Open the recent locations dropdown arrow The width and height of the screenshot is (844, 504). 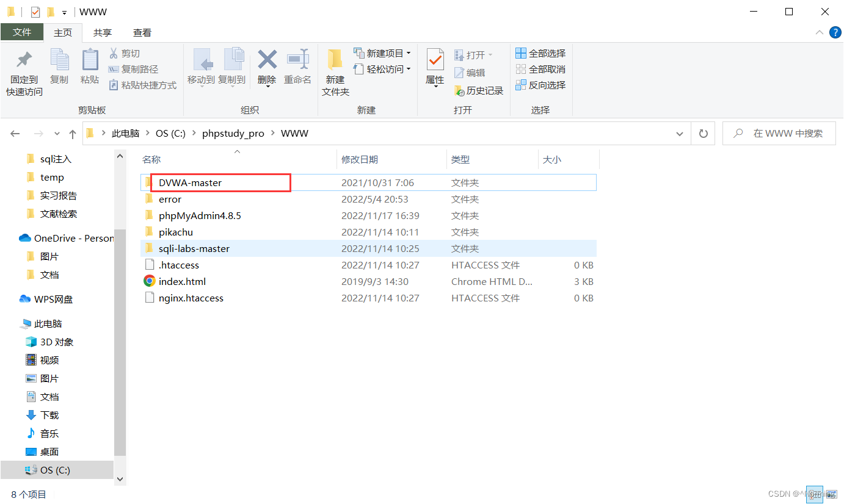click(57, 134)
